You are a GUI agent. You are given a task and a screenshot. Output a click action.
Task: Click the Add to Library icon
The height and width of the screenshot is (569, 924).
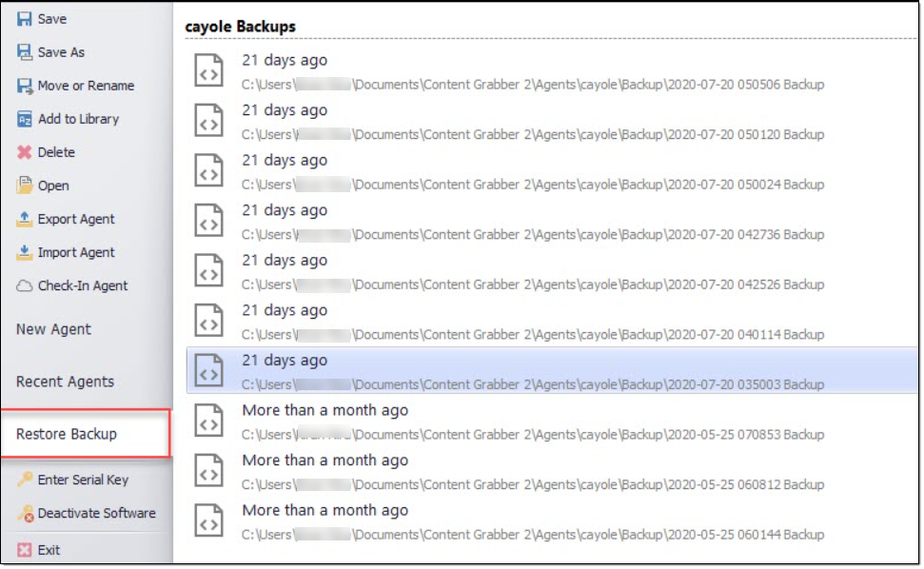coord(25,119)
